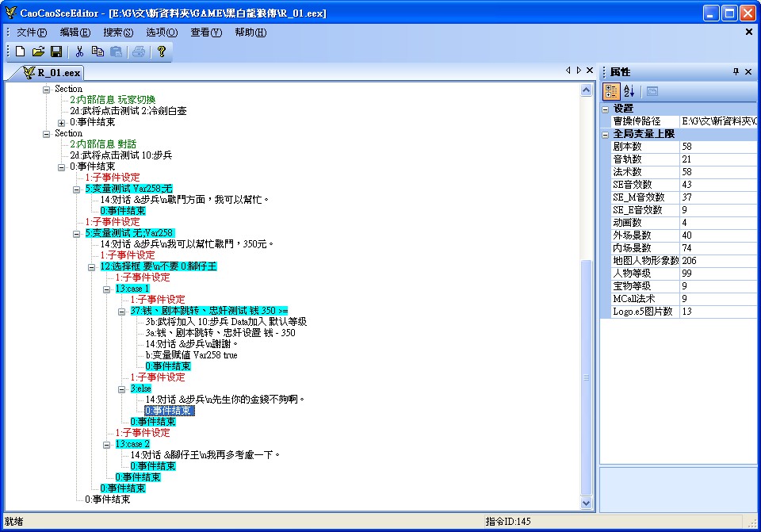This screenshot has width=761, height=532.
Task: Click the New file toolbar icon
Action: pyautogui.click(x=20, y=52)
